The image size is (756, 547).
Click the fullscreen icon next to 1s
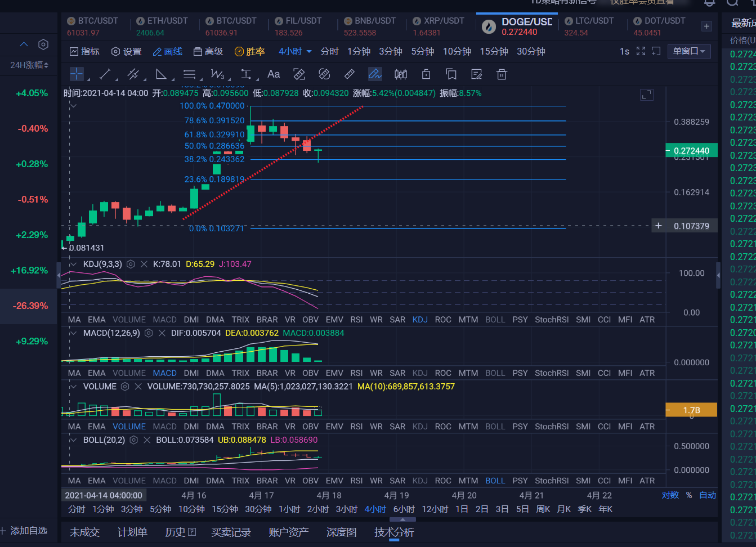[641, 51]
